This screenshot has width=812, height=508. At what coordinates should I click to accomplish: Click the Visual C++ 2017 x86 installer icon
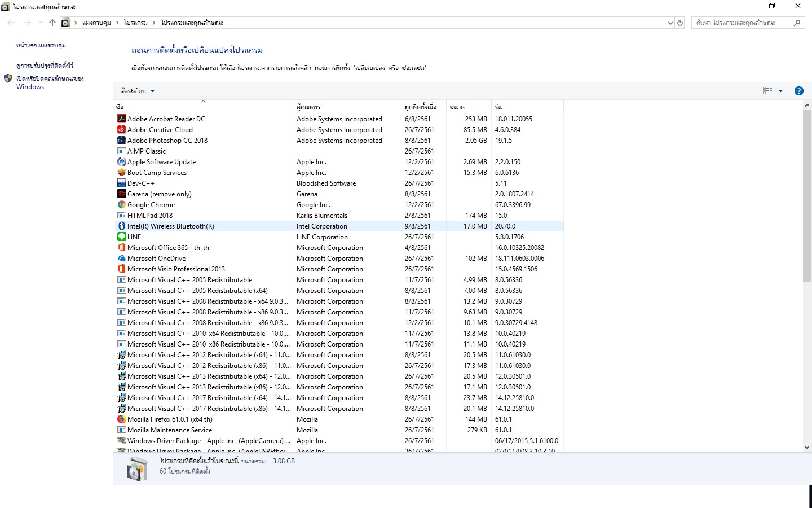[x=121, y=408]
